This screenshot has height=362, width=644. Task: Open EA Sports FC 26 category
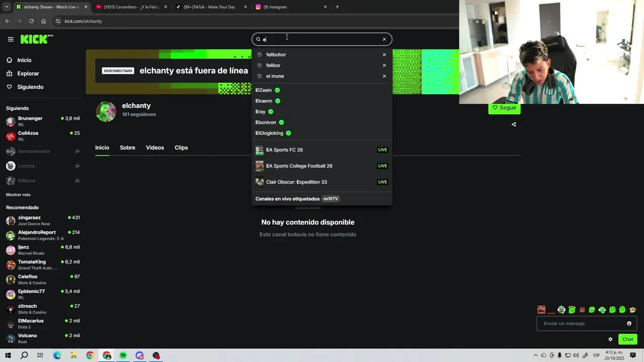tap(321, 150)
